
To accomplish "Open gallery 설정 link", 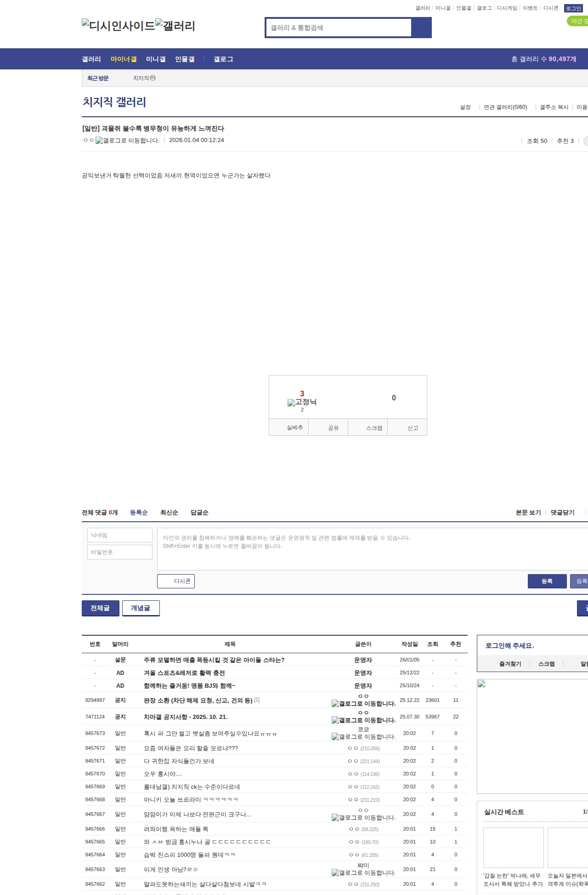I will point(465,107).
